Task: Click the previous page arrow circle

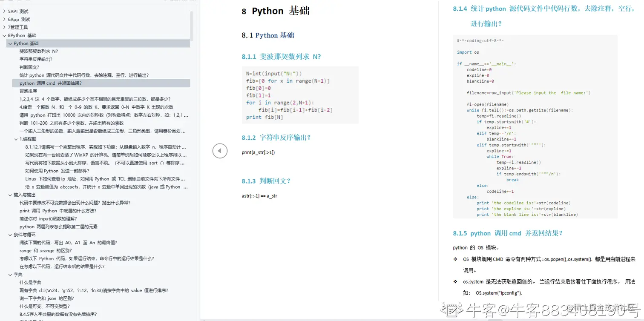Action: (x=220, y=151)
